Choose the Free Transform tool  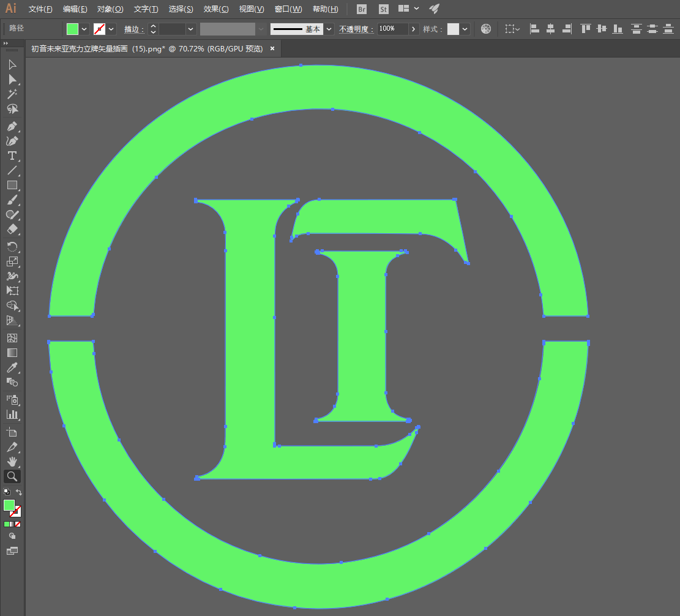pos(12,291)
